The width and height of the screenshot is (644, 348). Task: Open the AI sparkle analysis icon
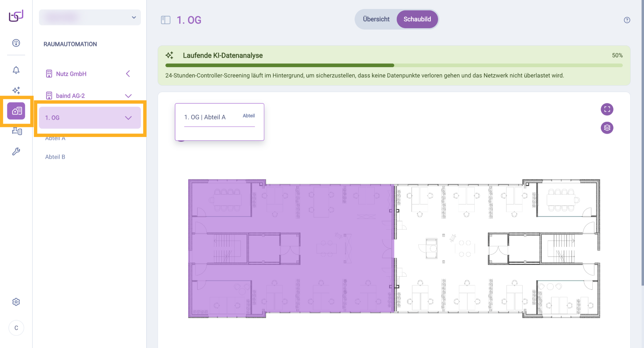(x=16, y=90)
